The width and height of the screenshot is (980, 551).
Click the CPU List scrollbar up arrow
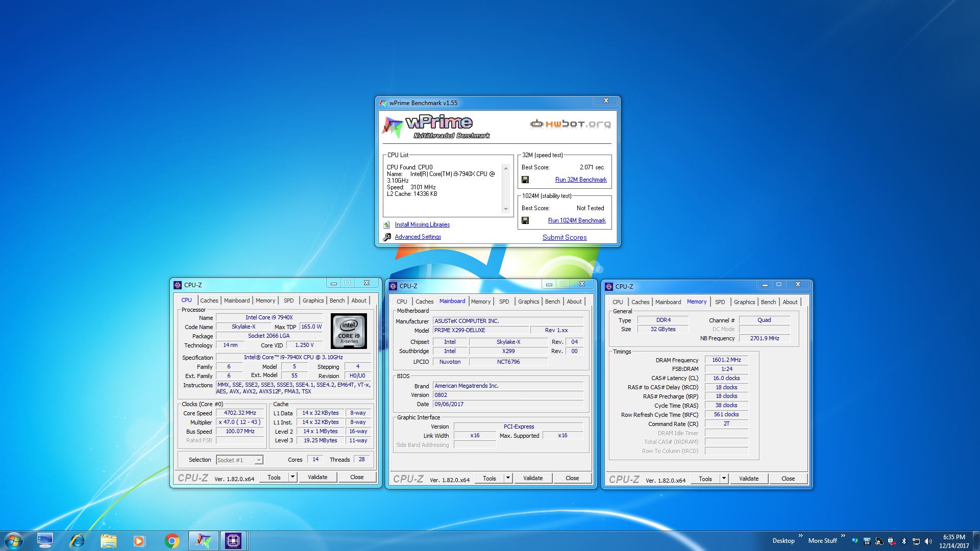(506, 168)
